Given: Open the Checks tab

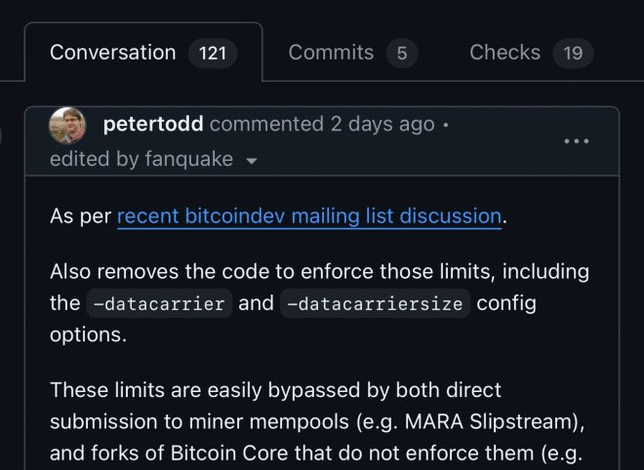Looking at the screenshot, I should 531,53.
